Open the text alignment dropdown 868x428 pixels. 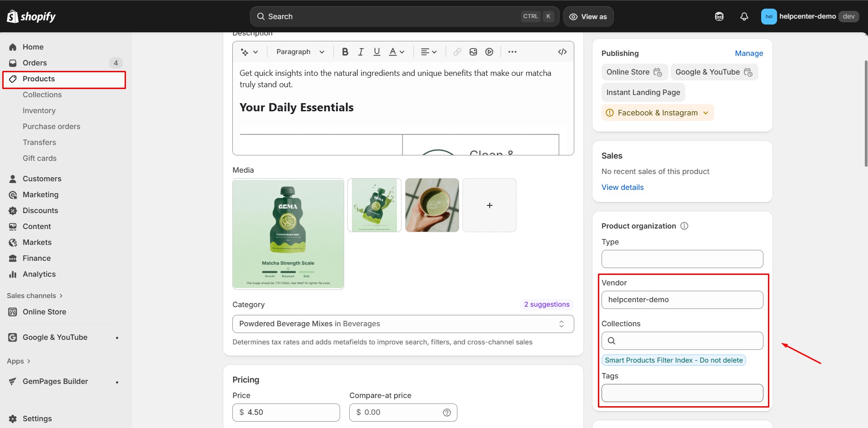pos(428,52)
